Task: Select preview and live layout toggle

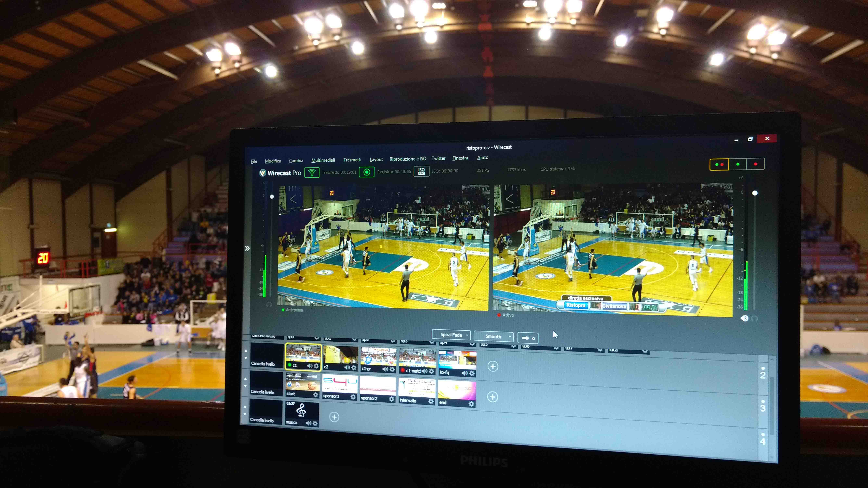Action: click(719, 164)
